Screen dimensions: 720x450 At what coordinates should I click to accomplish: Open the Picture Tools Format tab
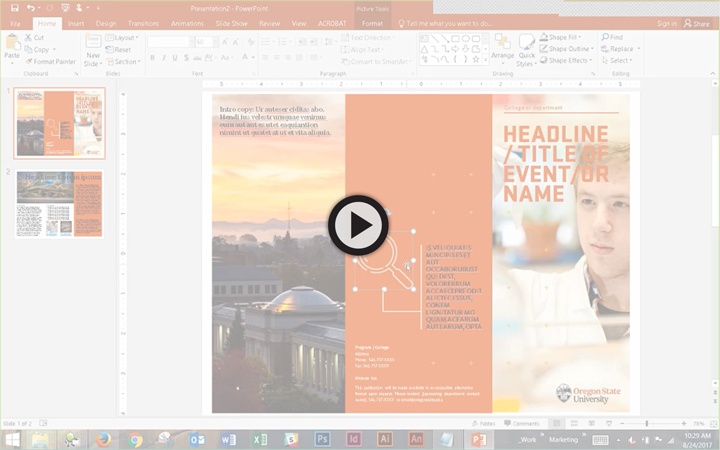point(372,23)
